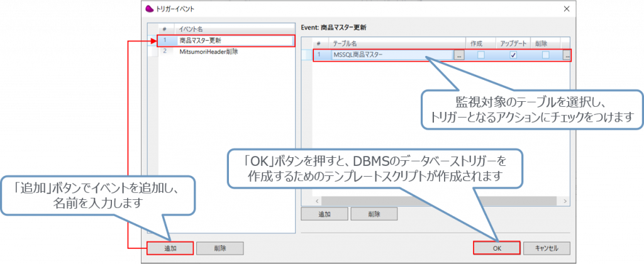
Task: Enable the 作成 checkbox for MSSQL商品マスター
Action: [x=480, y=55]
